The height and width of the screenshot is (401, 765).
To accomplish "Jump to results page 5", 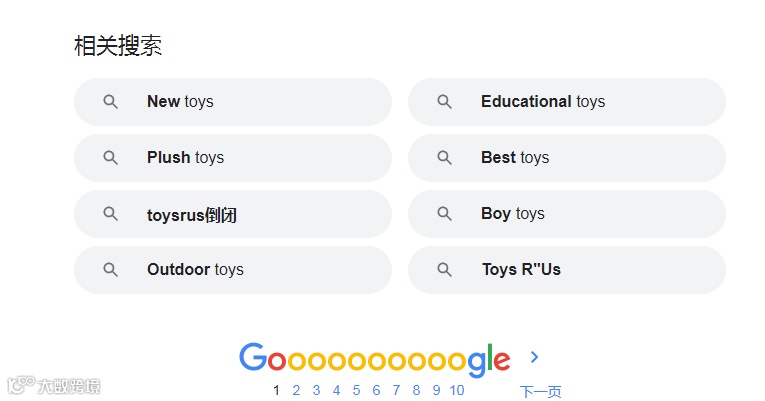I will [356, 390].
